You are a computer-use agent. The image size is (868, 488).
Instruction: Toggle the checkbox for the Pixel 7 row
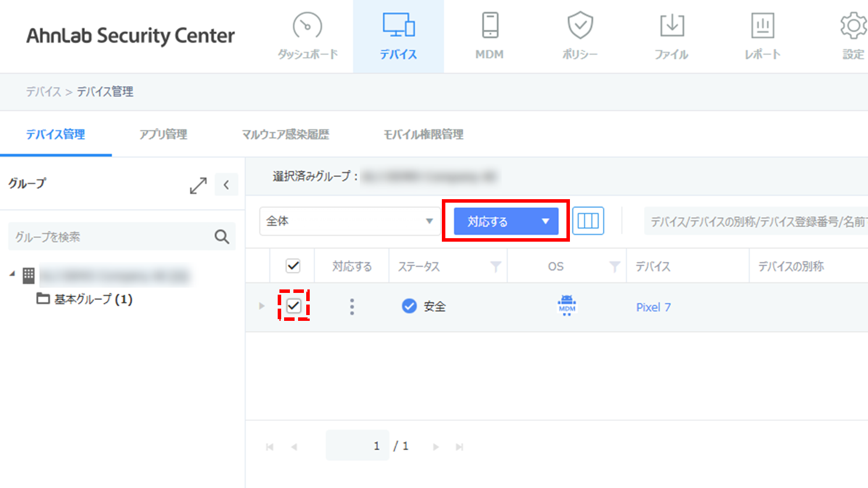[293, 306]
